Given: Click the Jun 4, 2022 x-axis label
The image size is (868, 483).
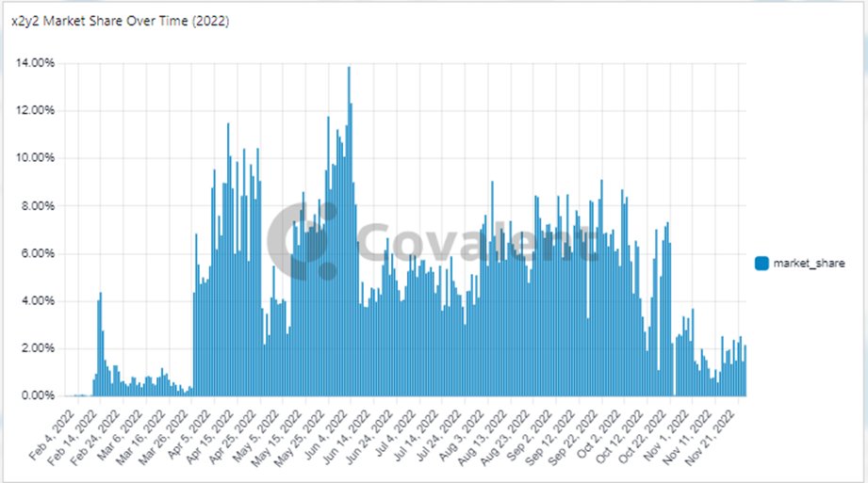Looking at the screenshot, I should coord(327,435).
